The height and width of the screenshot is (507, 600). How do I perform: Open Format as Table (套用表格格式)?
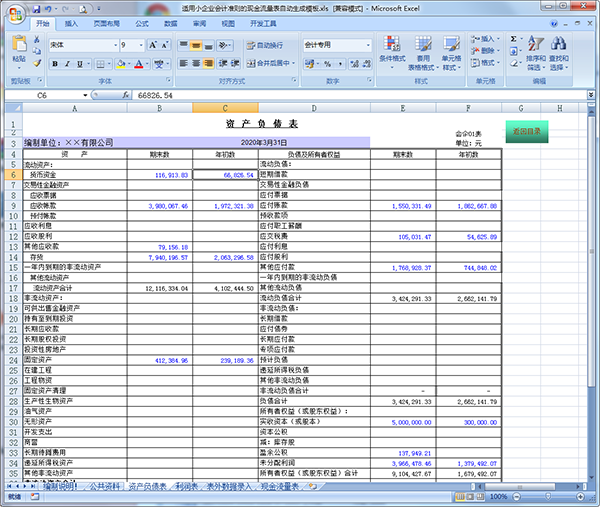click(x=423, y=53)
